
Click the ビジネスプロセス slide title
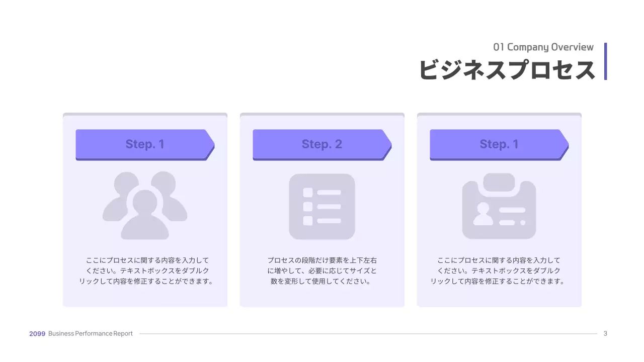point(507,69)
